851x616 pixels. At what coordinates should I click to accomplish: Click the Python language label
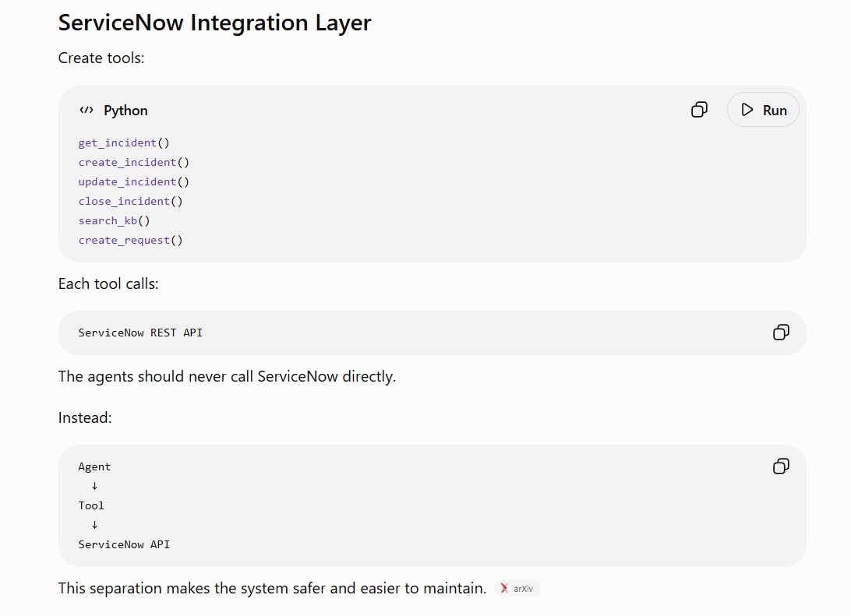pyautogui.click(x=125, y=110)
